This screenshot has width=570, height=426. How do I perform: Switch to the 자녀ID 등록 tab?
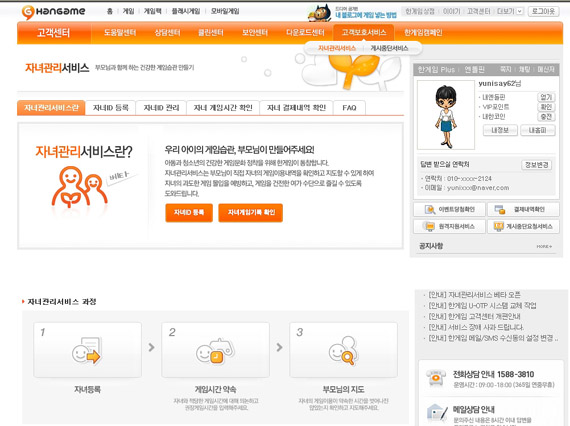111,108
